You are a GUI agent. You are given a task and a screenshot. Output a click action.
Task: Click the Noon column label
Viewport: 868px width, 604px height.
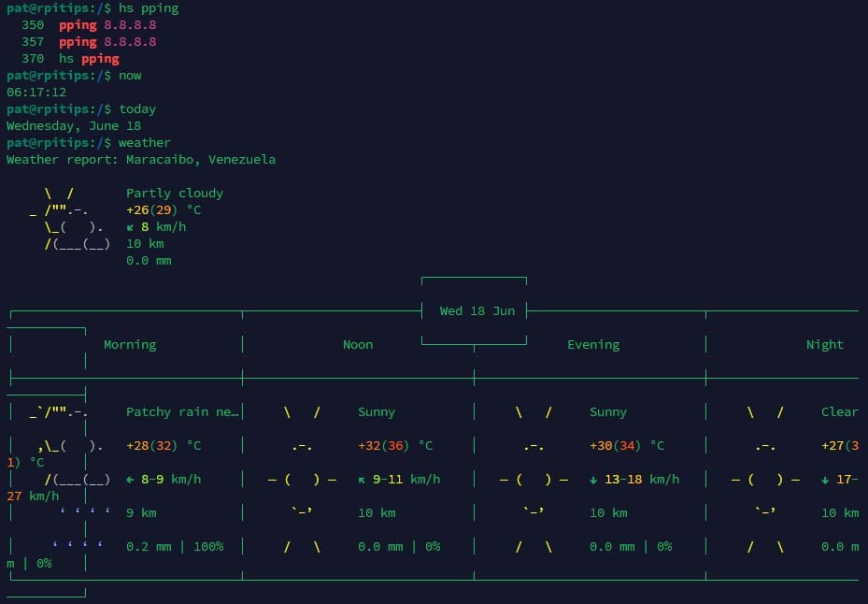(358, 344)
